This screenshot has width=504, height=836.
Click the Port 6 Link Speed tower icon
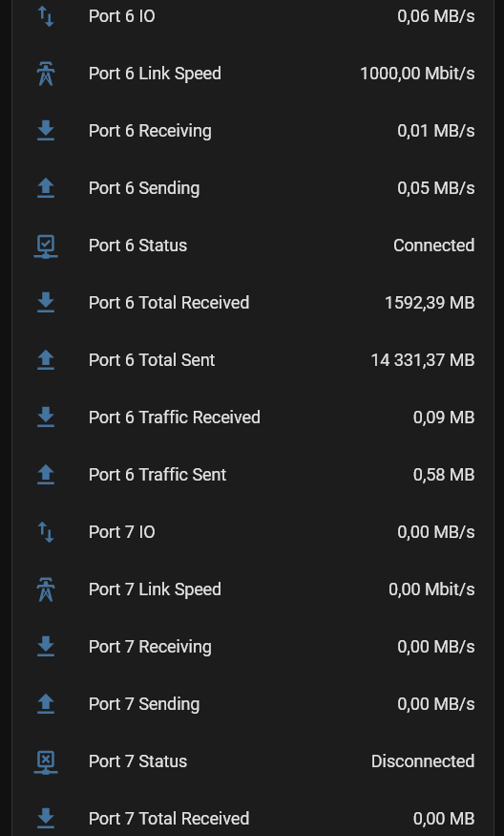point(46,74)
